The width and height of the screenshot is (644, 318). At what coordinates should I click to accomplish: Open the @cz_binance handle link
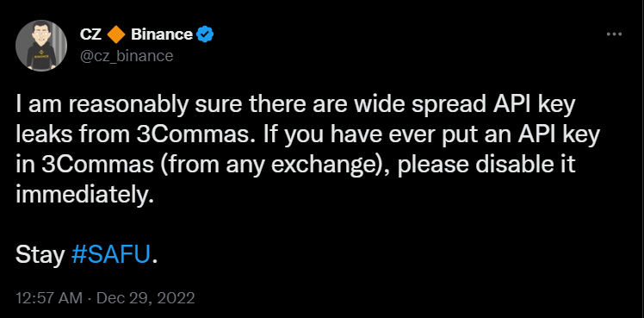(x=127, y=55)
